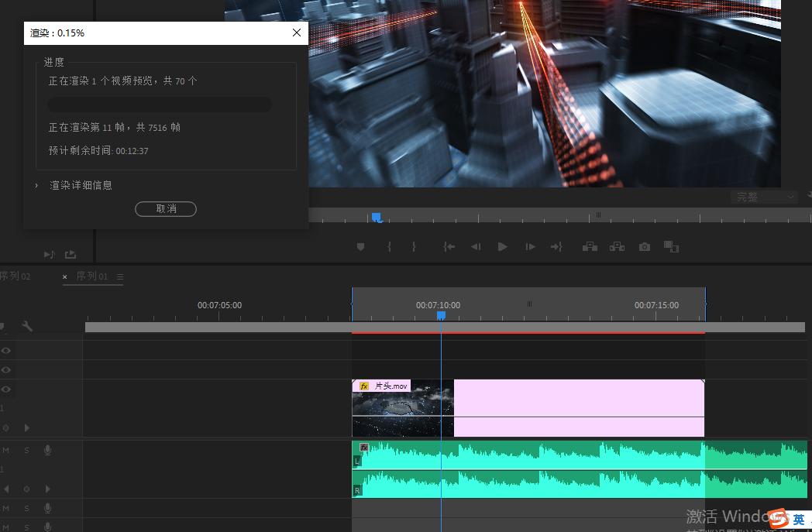Image resolution: width=812 pixels, height=532 pixels.
Task: Click the fx badge on 片头.mov clip
Action: click(x=364, y=386)
